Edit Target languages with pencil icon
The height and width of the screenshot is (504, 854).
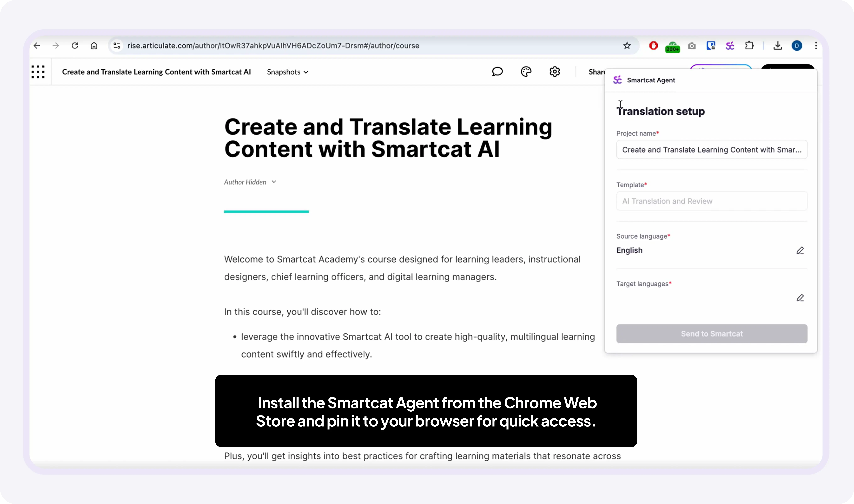click(800, 298)
